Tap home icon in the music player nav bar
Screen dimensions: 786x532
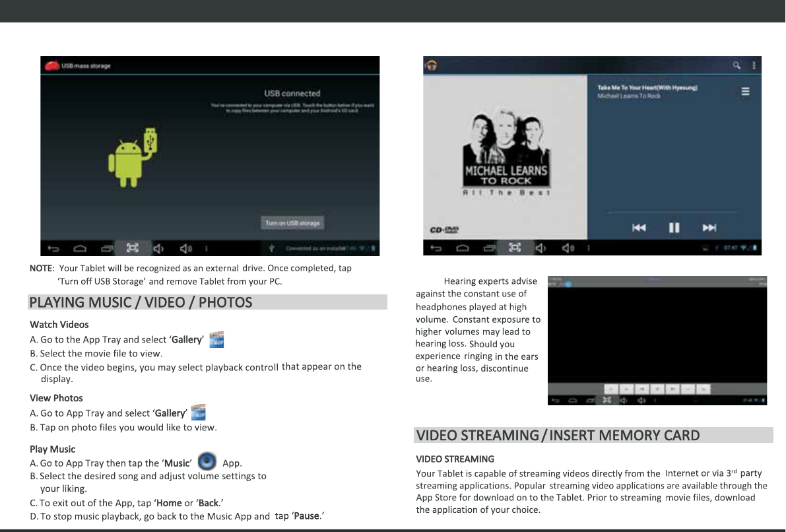pyautogui.click(x=463, y=248)
